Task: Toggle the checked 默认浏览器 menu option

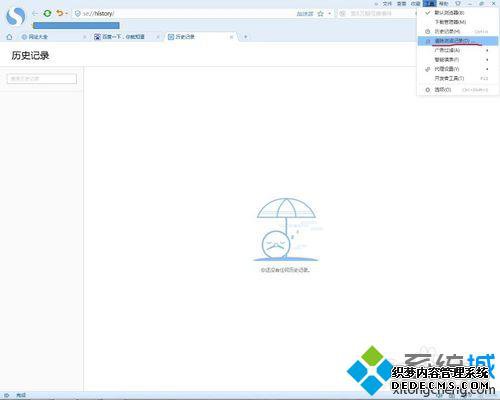Action: [457, 13]
